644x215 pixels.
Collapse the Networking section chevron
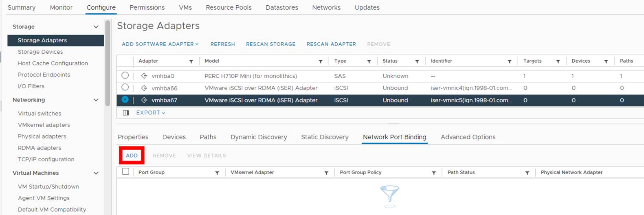pos(96,100)
